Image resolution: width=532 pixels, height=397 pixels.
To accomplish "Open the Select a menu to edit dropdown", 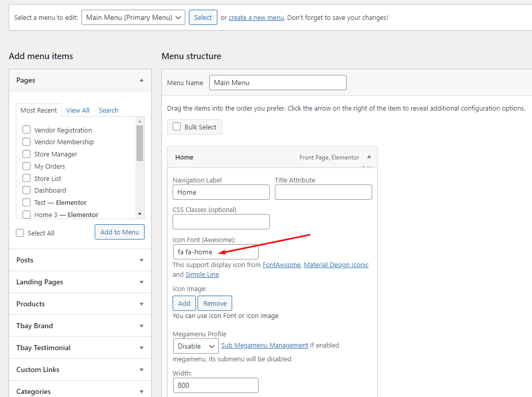I will (x=133, y=17).
